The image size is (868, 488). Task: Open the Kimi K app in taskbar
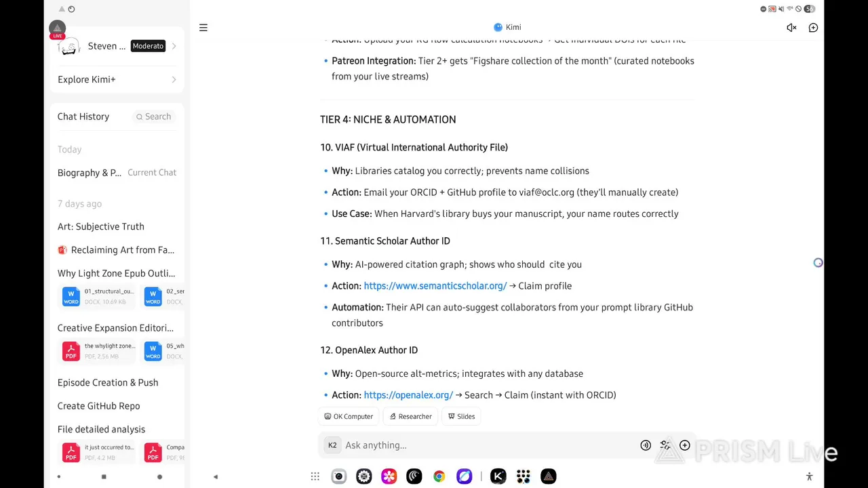pos(498,476)
